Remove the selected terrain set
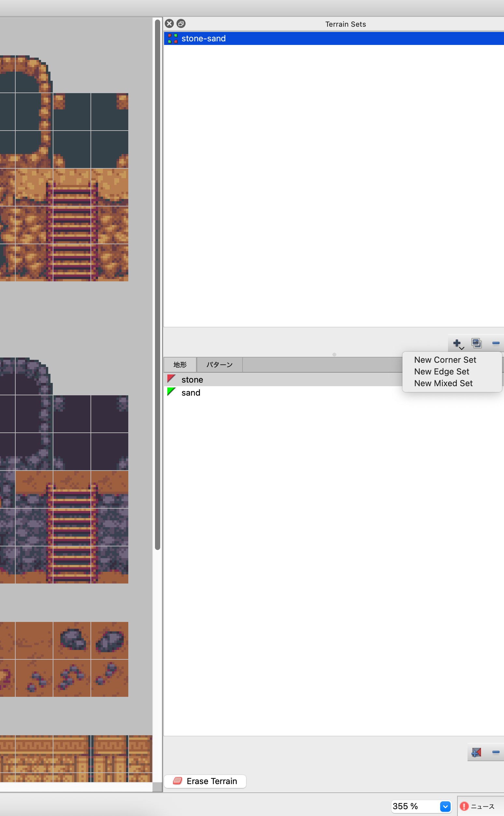Image resolution: width=504 pixels, height=816 pixels. 495,343
